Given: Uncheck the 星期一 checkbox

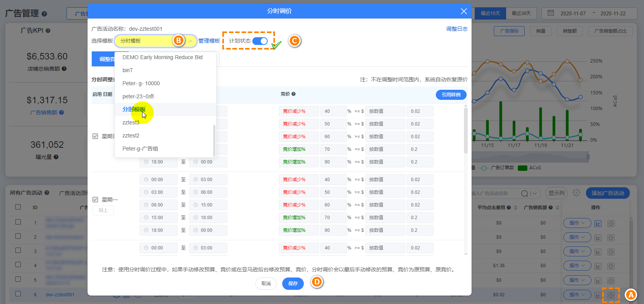Looking at the screenshot, I should [95, 200].
